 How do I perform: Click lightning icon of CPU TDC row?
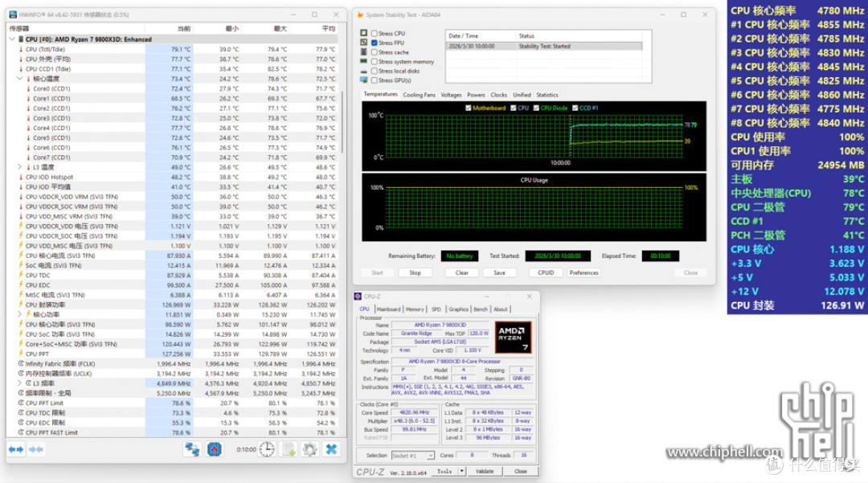tap(21, 275)
